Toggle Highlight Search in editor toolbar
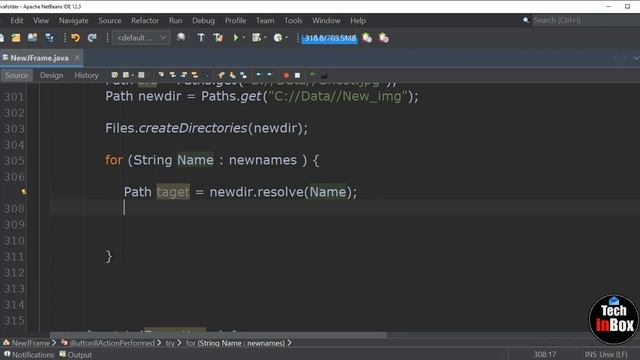The height and width of the screenshot is (360, 640). 195,75
